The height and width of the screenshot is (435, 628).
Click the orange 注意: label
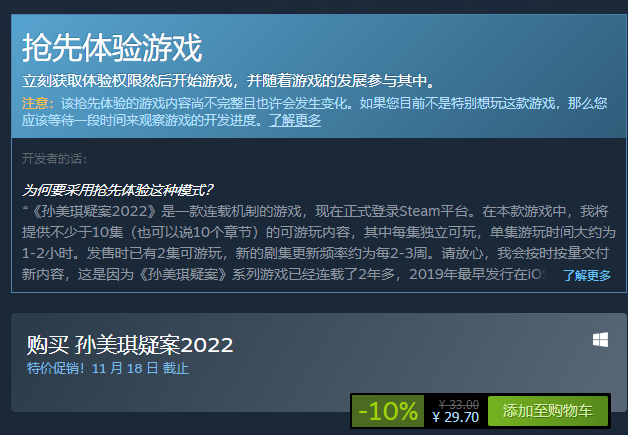pos(38,103)
